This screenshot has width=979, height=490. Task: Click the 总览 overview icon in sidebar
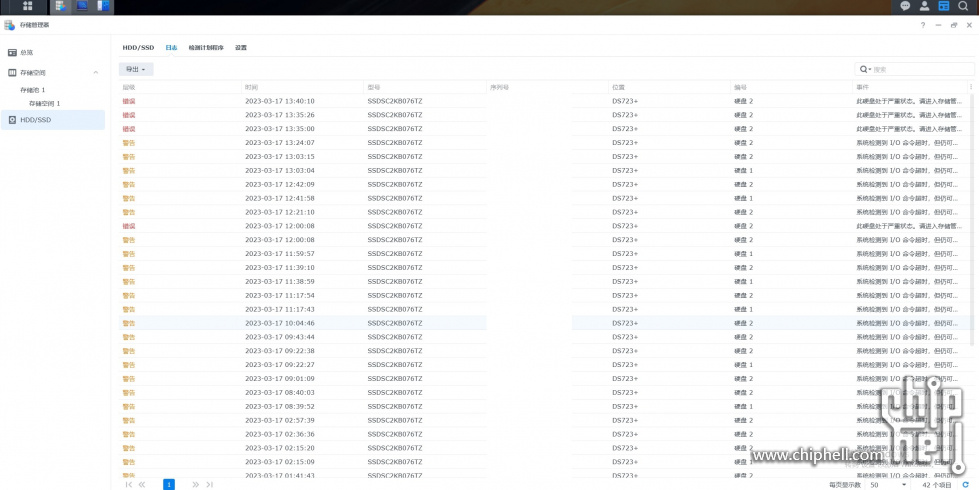click(x=12, y=52)
